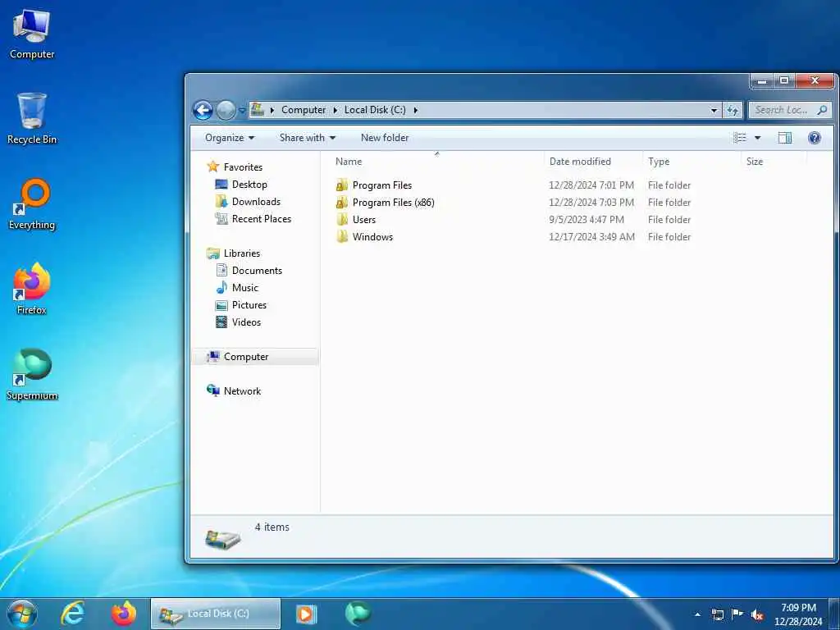Open the recent pages dropdown arrow
The height and width of the screenshot is (630, 840).
tap(242, 111)
